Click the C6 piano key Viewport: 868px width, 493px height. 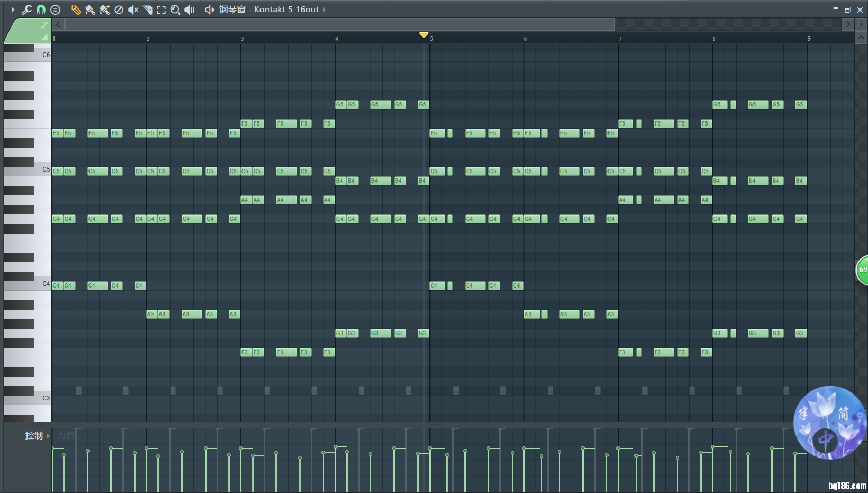28,55
